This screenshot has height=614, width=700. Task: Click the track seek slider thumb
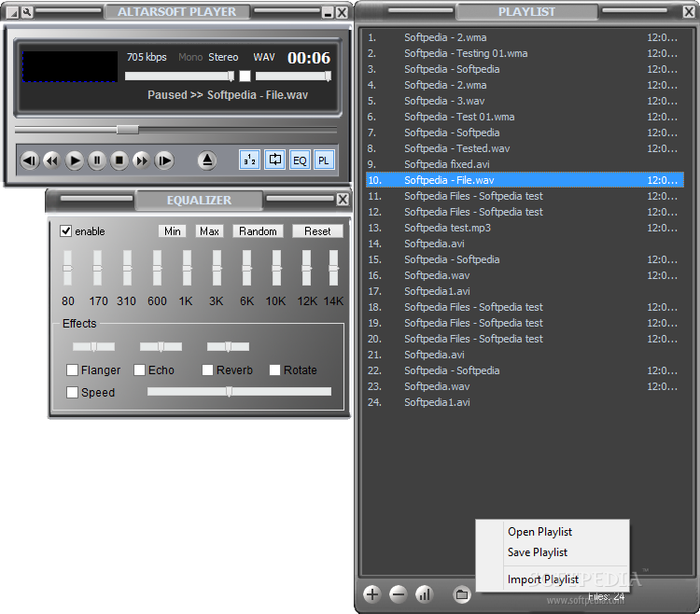click(128, 130)
